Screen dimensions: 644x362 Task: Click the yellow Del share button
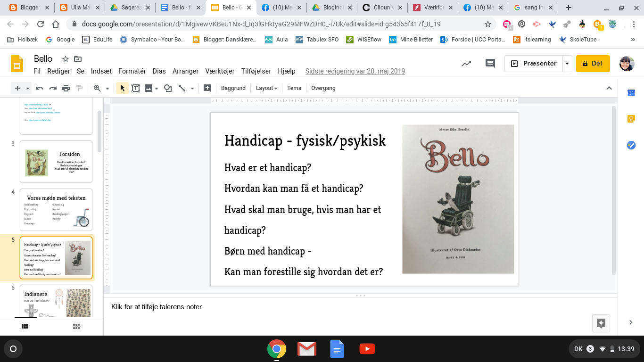pos(593,64)
